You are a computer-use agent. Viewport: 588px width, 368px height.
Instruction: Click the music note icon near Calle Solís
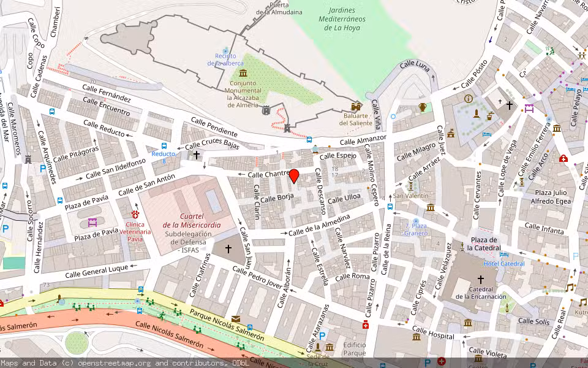pyautogui.click(x=569, y=288)
